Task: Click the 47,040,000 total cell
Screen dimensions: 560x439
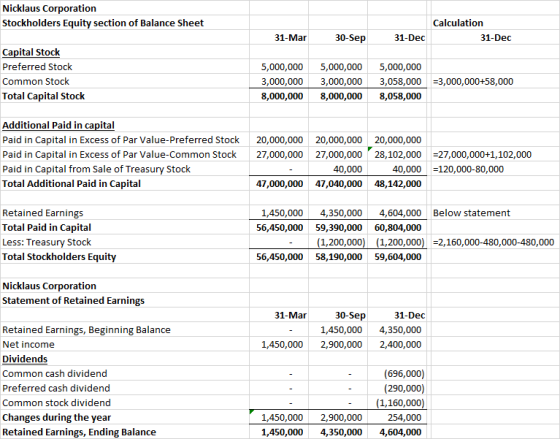Action: (x=339, y=184)
